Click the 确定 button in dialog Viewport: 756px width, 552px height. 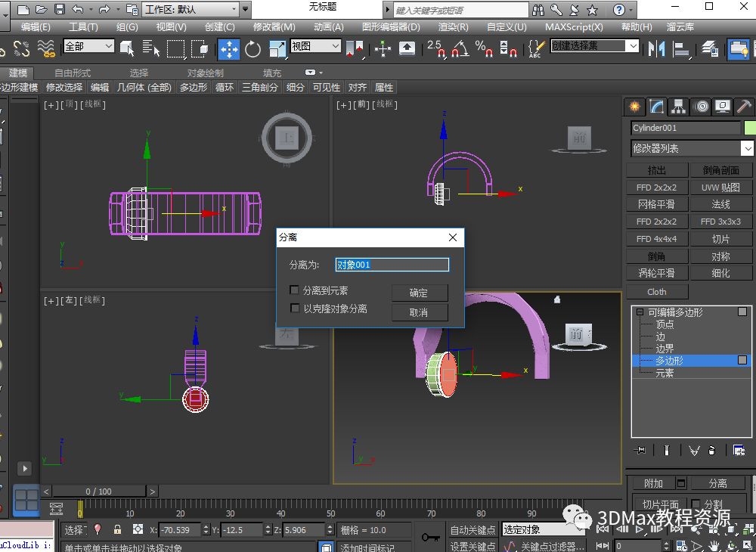point(419,293)
